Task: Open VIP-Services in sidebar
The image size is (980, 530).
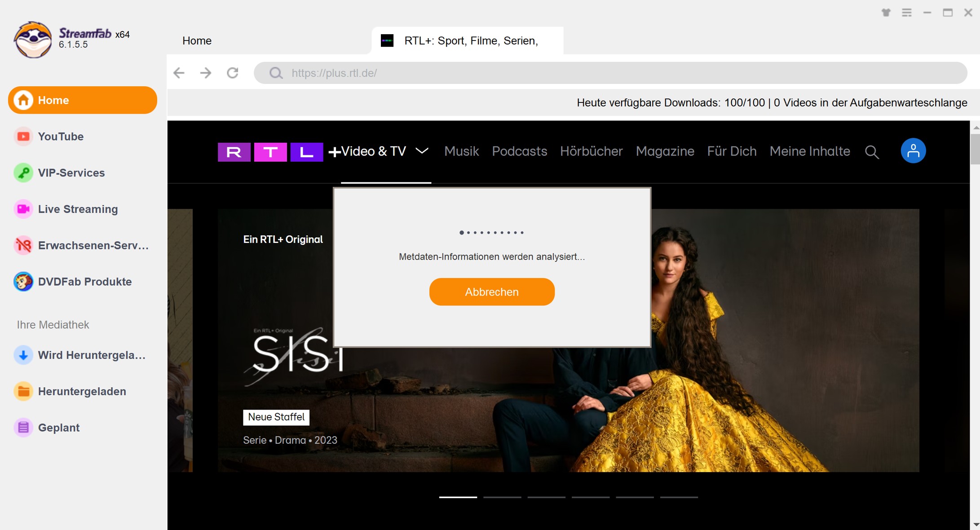Action: pos(83,173)
